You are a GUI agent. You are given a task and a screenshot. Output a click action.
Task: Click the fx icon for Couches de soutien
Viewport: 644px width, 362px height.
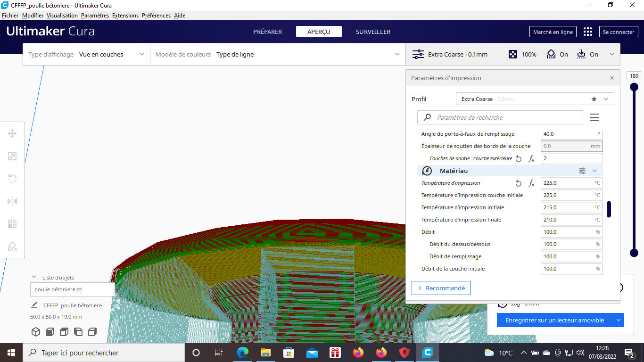pyautogui.click(x=531, y=159)
